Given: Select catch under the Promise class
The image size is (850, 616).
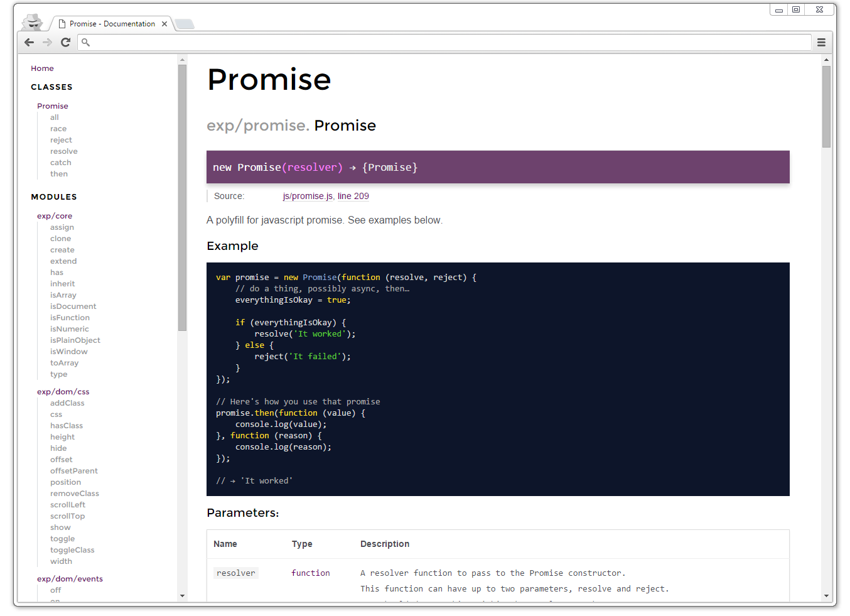Looking at the screenshot, I should 60,162.
